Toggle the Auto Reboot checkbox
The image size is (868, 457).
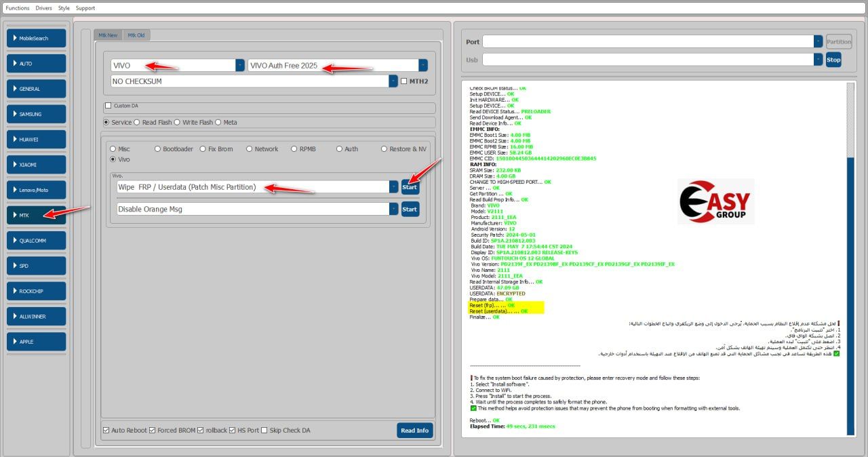click(x=106, y=431)
